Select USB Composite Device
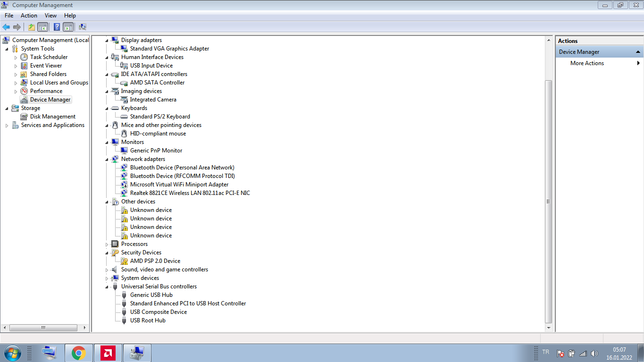Screen dimensions: 644x362 pos(159,312)
